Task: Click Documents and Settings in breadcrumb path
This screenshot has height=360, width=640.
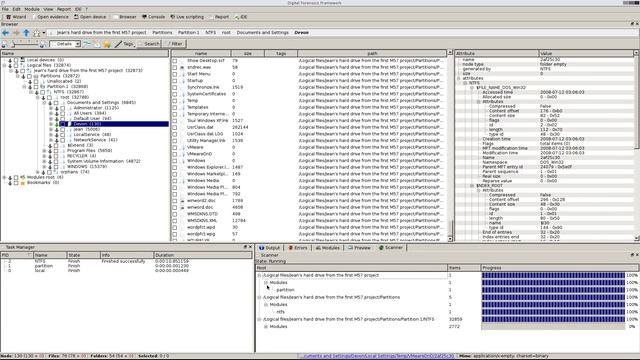Action: pos(262,33)
